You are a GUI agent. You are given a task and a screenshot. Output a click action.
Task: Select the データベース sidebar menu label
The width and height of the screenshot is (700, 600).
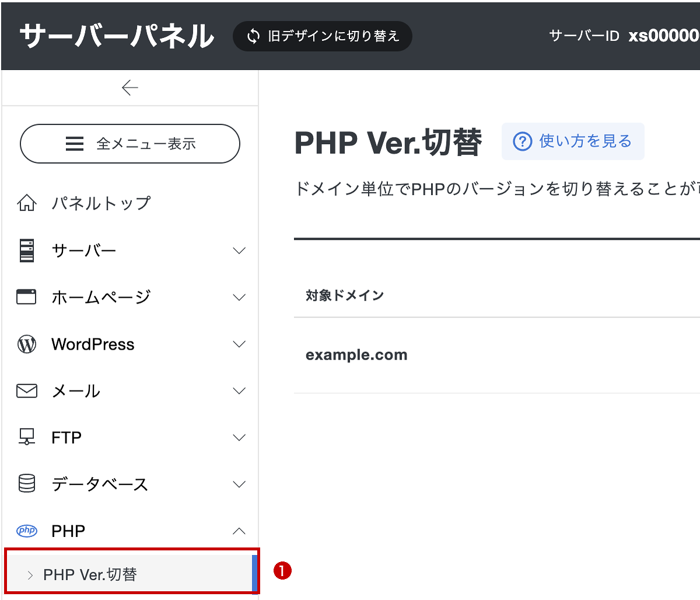click(x=100, y=484)
